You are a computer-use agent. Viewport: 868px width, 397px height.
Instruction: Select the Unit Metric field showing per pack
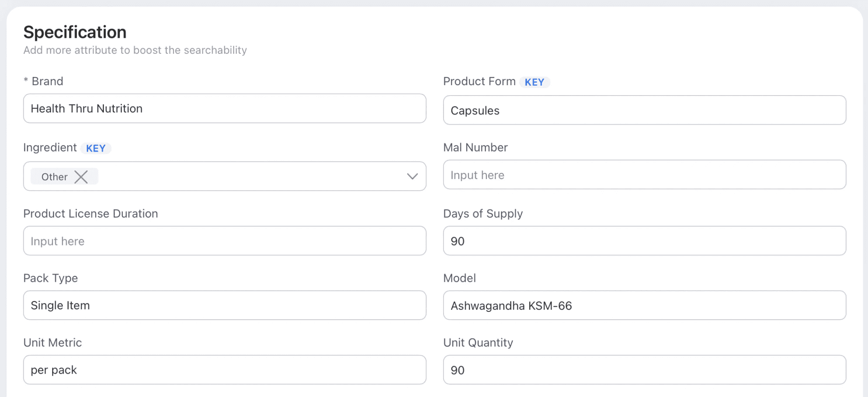[224, 370]
